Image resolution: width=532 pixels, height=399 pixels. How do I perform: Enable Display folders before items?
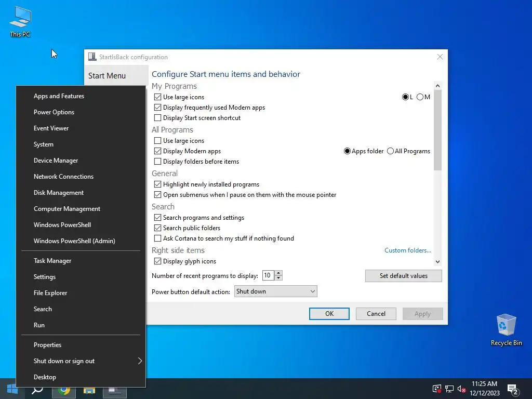click(157, 162)
